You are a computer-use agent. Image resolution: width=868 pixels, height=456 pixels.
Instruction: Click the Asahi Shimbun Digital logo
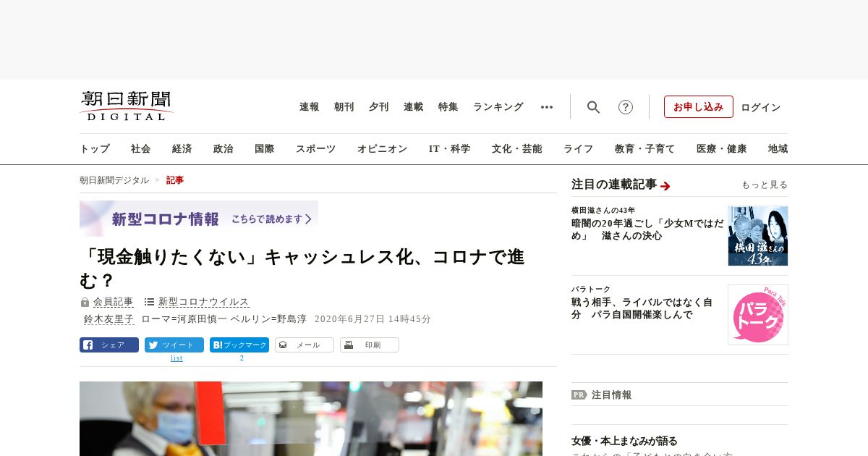127,106
